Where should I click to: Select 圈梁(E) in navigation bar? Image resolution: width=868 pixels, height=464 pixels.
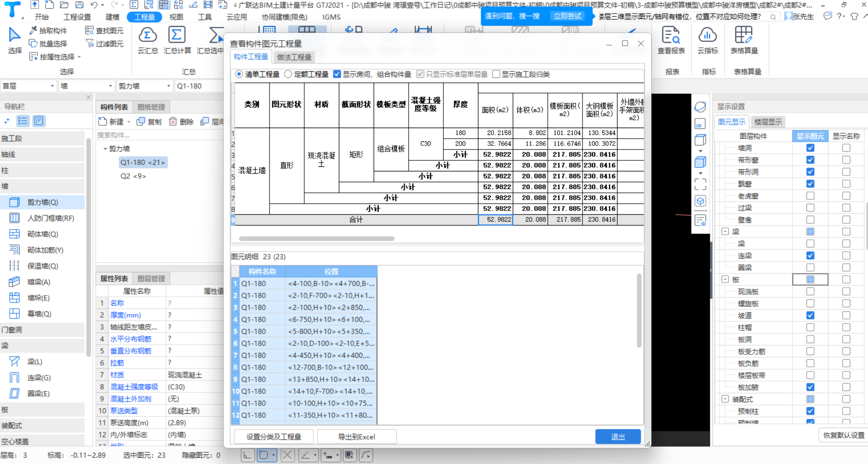(42, 394)
